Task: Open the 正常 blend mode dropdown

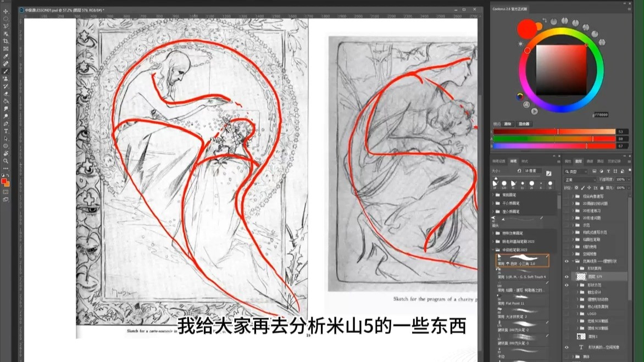Action: [x=580, y=180]
